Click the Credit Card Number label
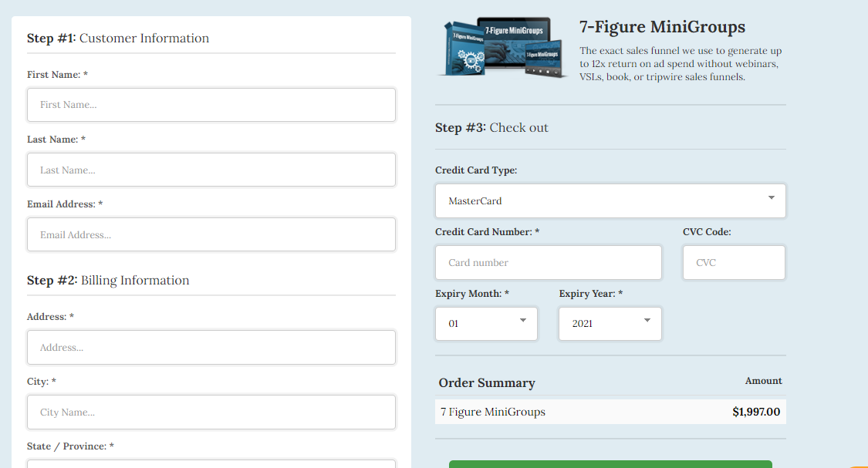Viewport: 868px width, 468px height. point(487,232)
